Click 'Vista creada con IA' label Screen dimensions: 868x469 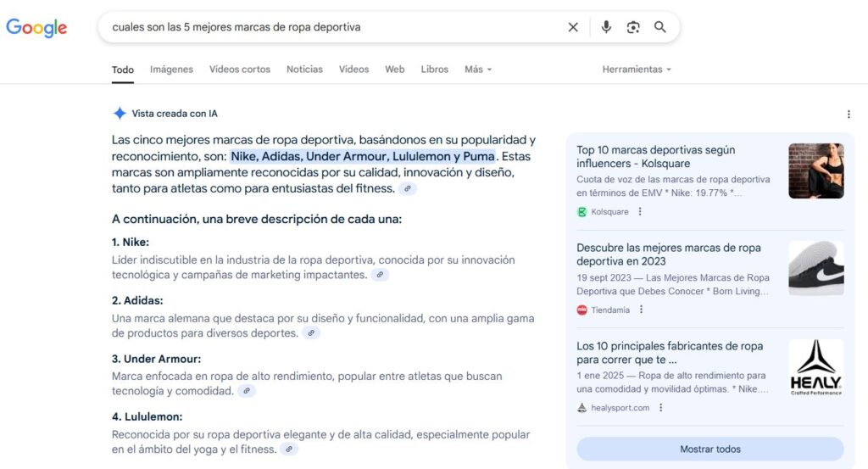(175, 114)
